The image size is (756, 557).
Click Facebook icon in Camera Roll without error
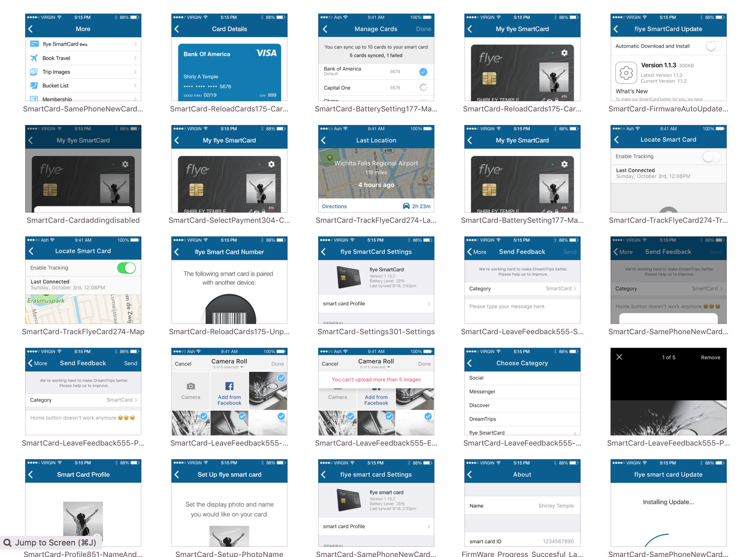(229, 386)
